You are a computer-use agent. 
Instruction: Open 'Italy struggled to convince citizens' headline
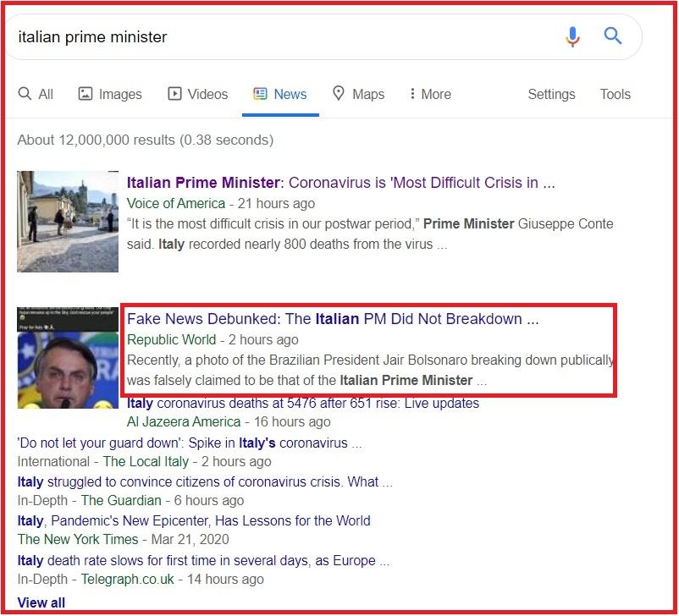(x=205, y=481)
